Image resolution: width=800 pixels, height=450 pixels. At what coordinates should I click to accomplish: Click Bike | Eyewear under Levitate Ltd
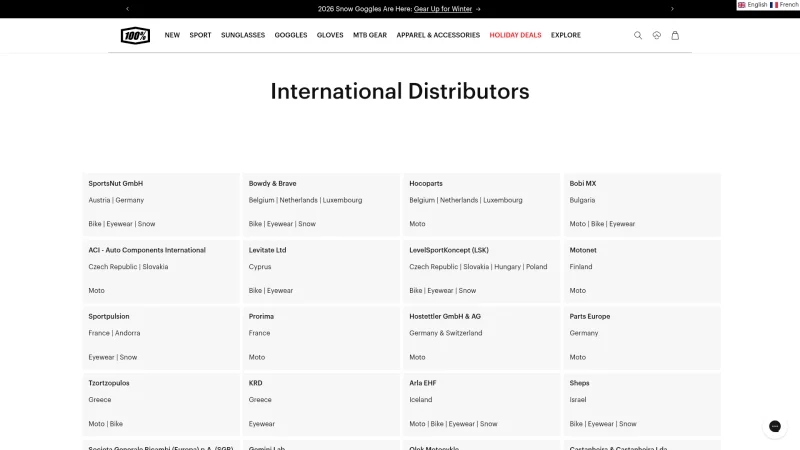point(271,290)
